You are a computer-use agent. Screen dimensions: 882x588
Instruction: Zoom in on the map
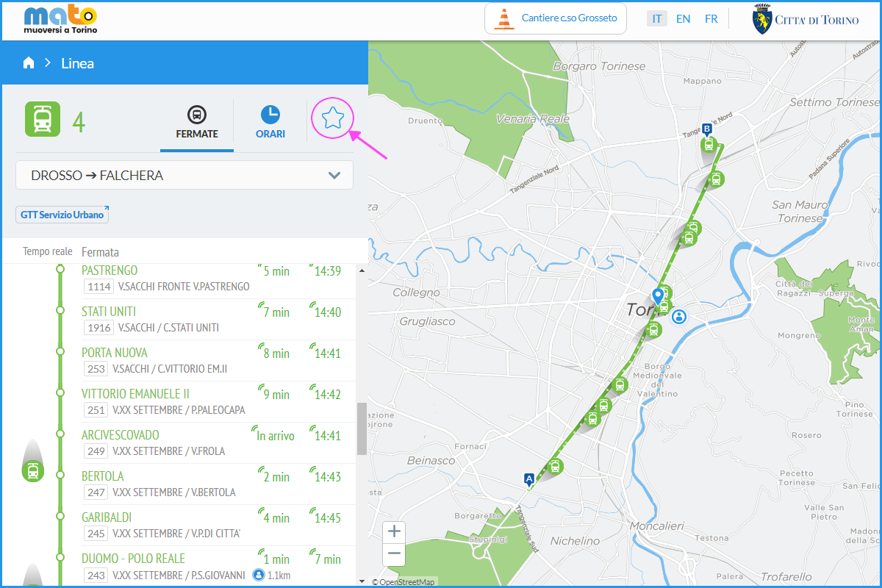pyautogui.click(x=395, y=531)
